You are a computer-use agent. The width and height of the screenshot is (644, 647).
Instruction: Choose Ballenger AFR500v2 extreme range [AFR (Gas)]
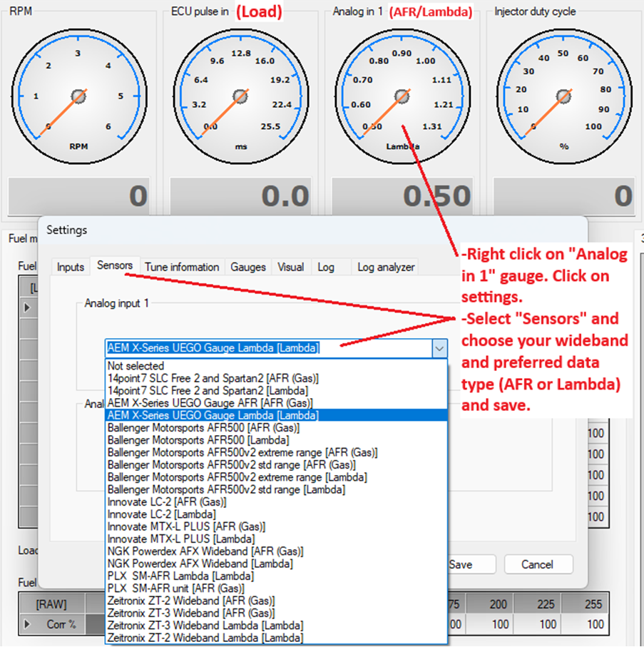[x=277, y=453]
